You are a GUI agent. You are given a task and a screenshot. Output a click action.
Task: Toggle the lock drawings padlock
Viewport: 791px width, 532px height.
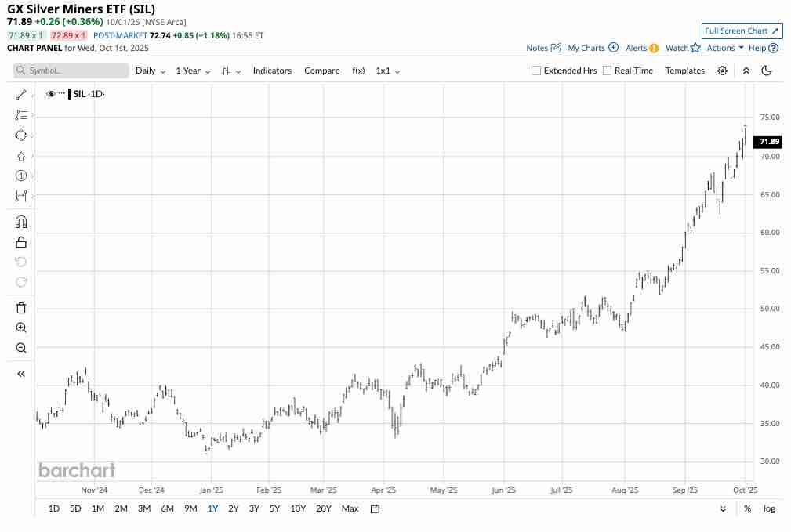21,242
